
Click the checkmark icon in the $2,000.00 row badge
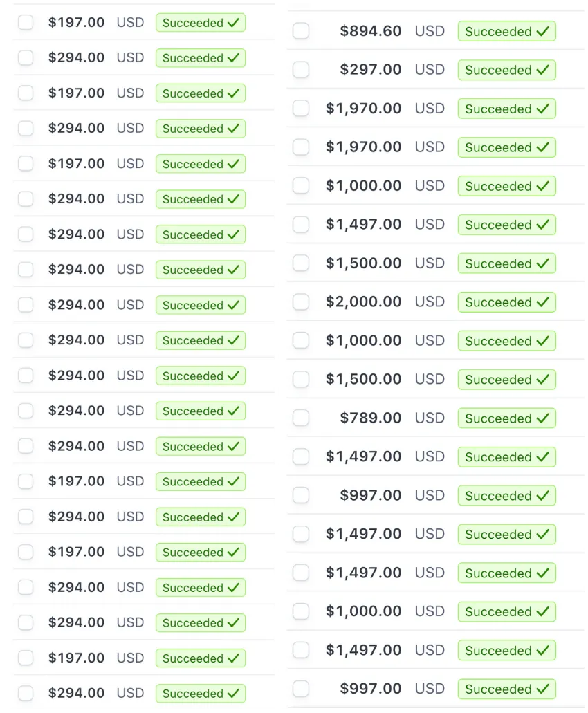point(543,302)
